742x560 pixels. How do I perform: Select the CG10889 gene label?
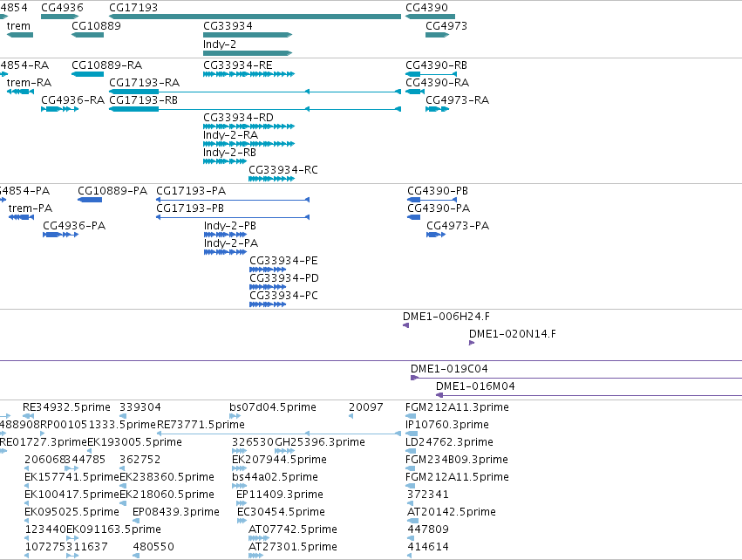pyautogui.click(x=96, y=26)
